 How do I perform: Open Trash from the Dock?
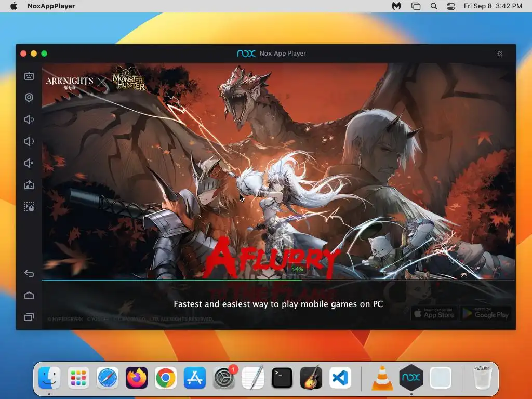482,378
